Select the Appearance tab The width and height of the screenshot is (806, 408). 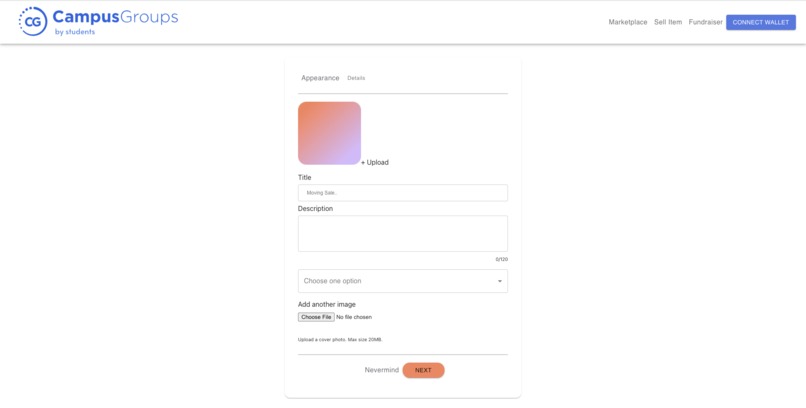coord(320,78)
